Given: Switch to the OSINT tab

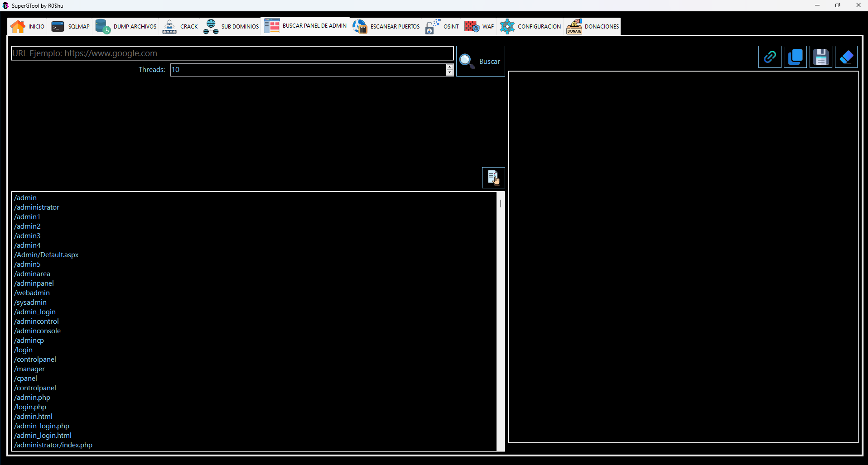Looking at the screenshot, I should [x=442, y=26].
